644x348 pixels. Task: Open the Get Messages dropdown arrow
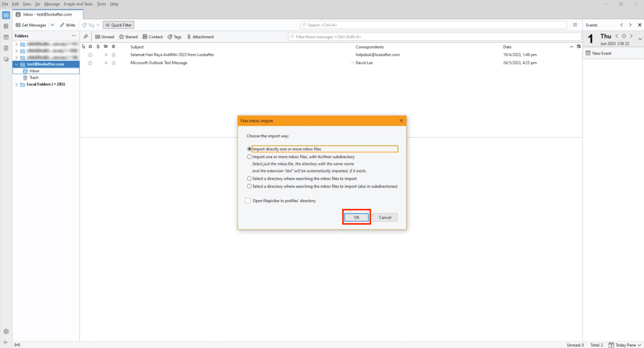point(52,25)
